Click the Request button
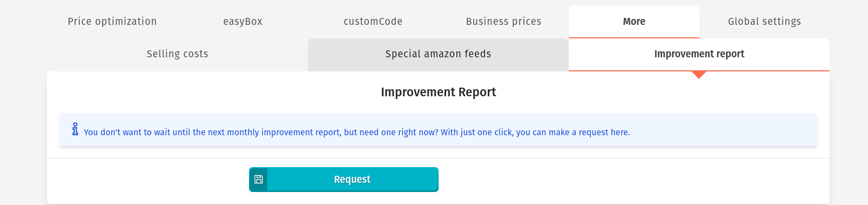 (344, 180)
